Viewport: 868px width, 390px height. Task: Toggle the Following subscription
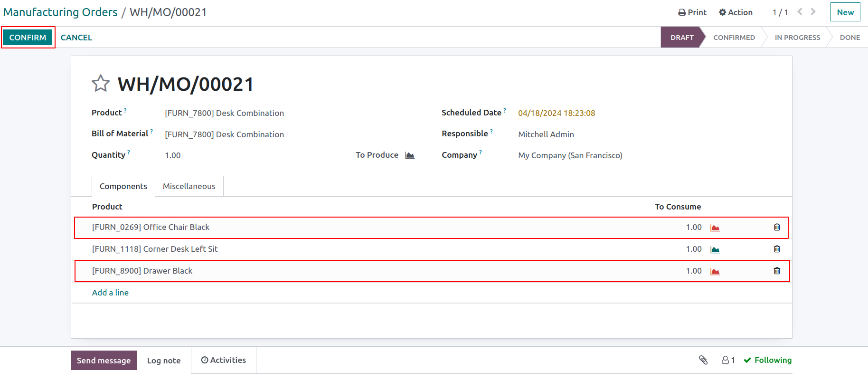768,360
